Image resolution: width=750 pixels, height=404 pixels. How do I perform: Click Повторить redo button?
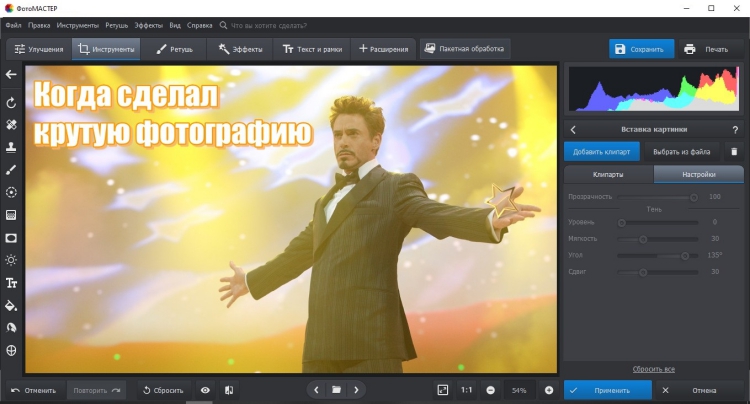coord(97,390)
